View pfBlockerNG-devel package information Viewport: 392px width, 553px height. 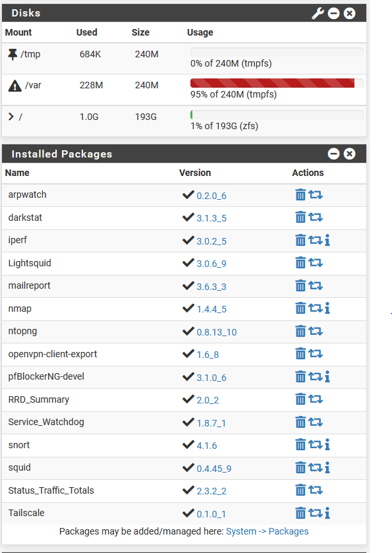coord(327,376)
